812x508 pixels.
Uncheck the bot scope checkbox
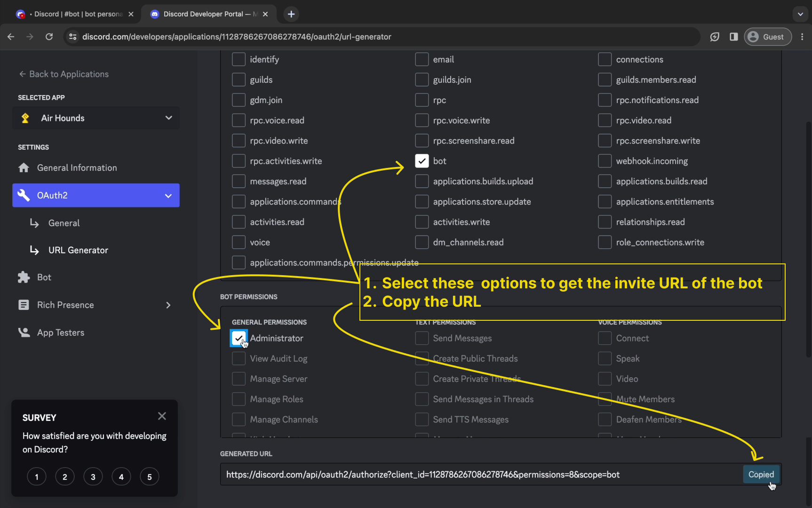click(422, 161)
